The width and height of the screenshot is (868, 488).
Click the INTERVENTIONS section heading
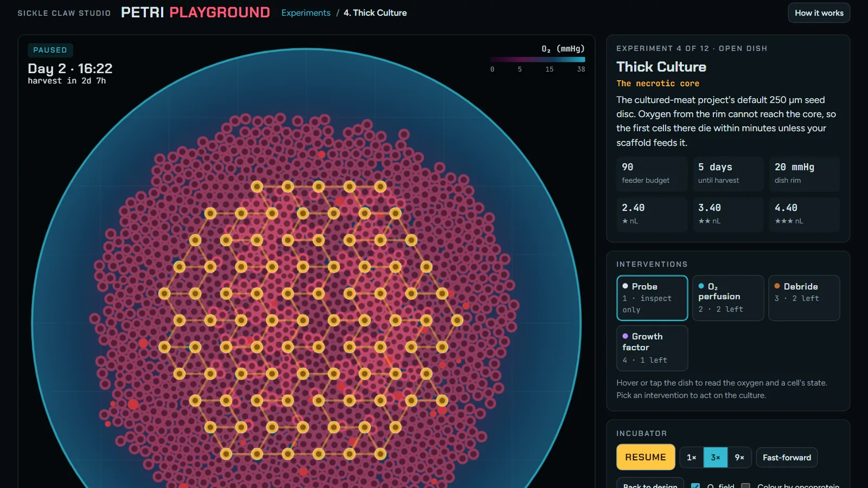[x=652, y=265]
